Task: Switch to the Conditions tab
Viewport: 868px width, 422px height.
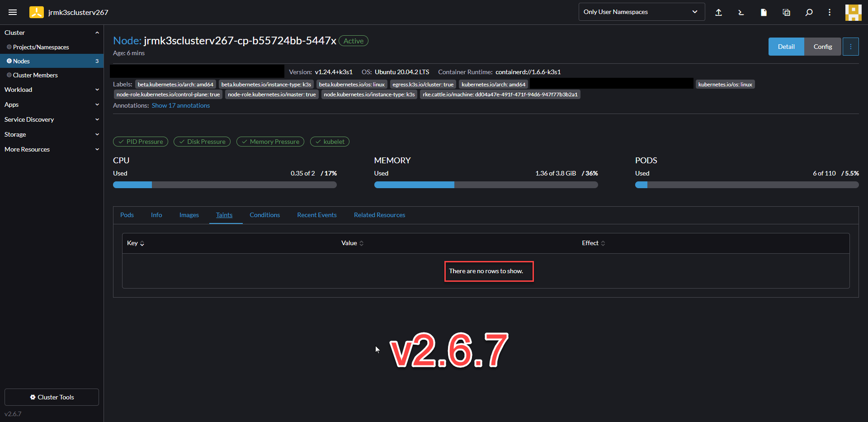Action: click(x=264, y=215)
